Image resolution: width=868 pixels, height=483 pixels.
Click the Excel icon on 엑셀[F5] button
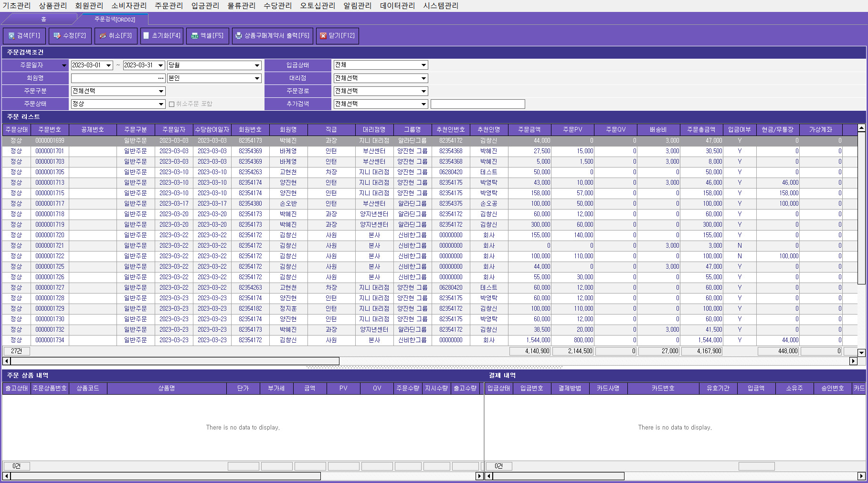(x=195, y=36)
